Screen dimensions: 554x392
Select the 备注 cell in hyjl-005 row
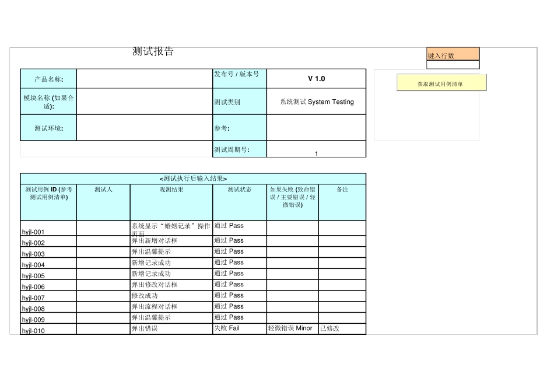[342, 274]
